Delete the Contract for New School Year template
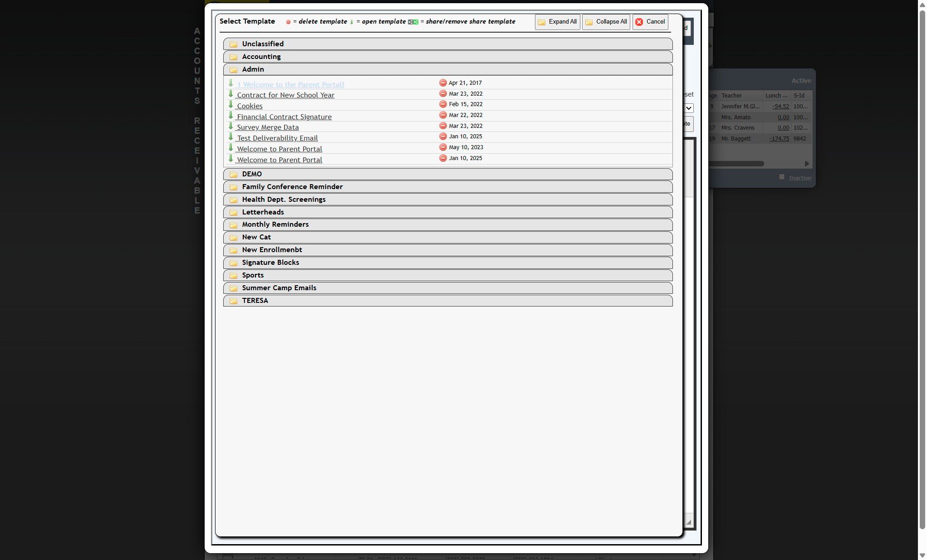 pyautogui.click(x=443, y=94)
